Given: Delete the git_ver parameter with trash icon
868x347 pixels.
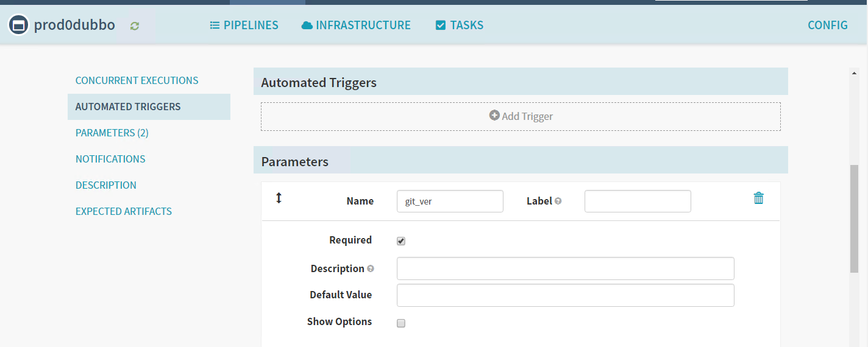Looking at the screenshot, I should [758, 198].
